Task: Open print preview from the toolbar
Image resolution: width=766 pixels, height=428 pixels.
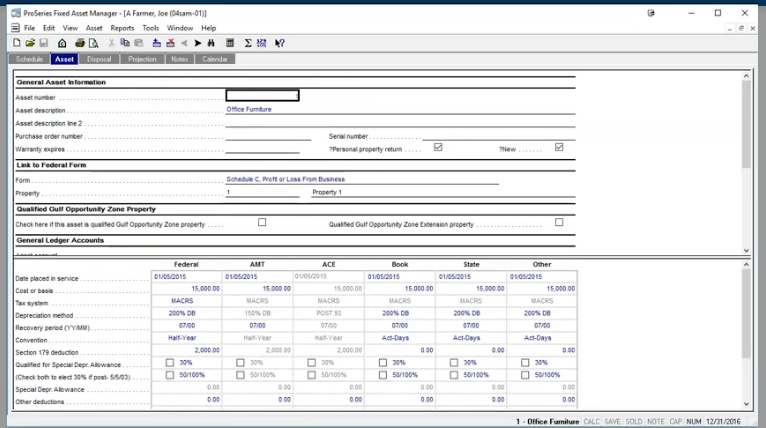Action: coord(93,43)
